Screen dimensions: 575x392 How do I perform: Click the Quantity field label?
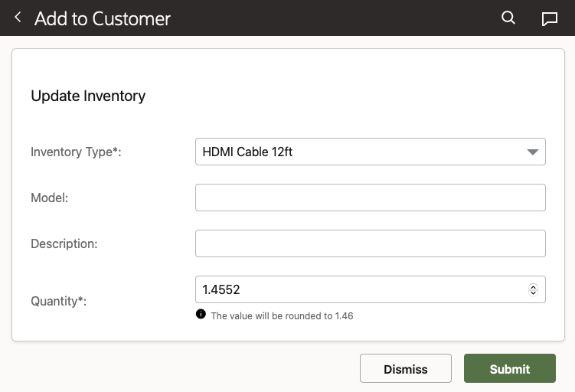tap(58, 301)
